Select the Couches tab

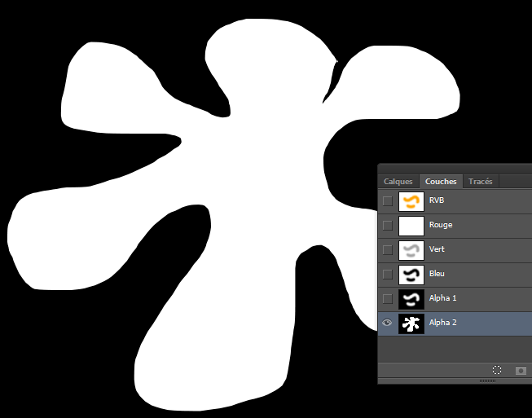(x=441, y=182)
